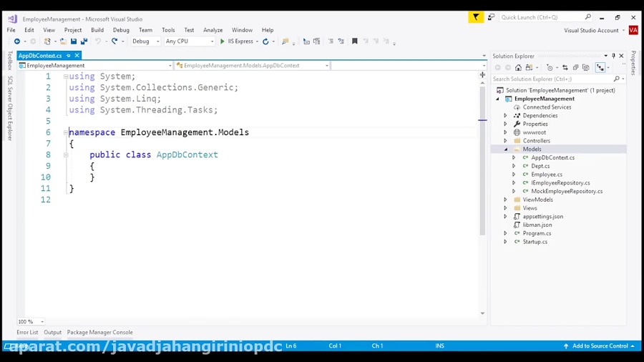This screenshot has height=362, width=644.
Task: Open the Analyze menu
Action: [213, 30]
